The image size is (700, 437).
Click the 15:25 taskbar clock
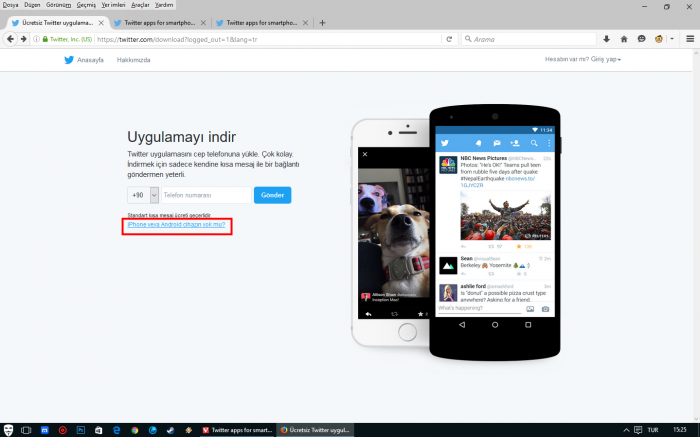(679, 430)
